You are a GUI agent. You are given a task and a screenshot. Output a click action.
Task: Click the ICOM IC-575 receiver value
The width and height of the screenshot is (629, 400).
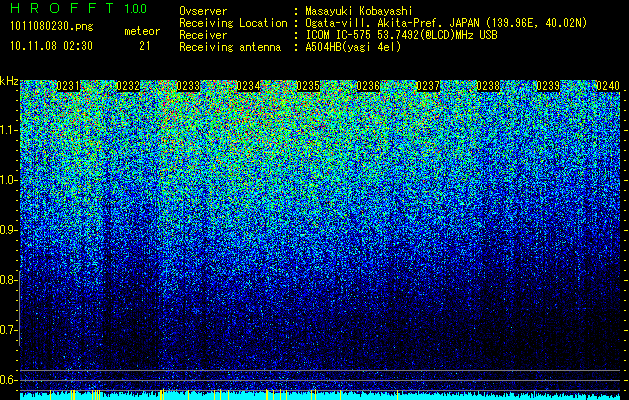click(401, 35)
